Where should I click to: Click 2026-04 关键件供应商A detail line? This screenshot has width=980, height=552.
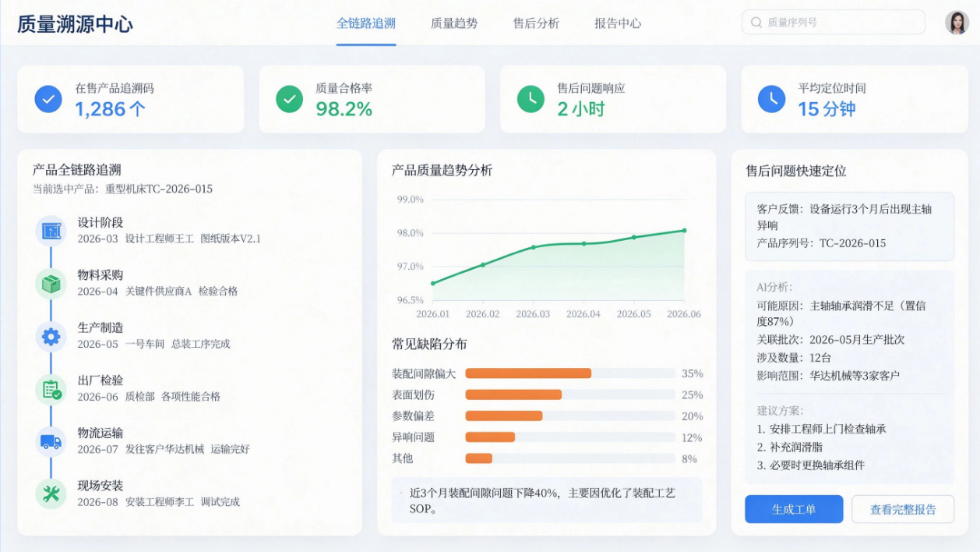157,292
